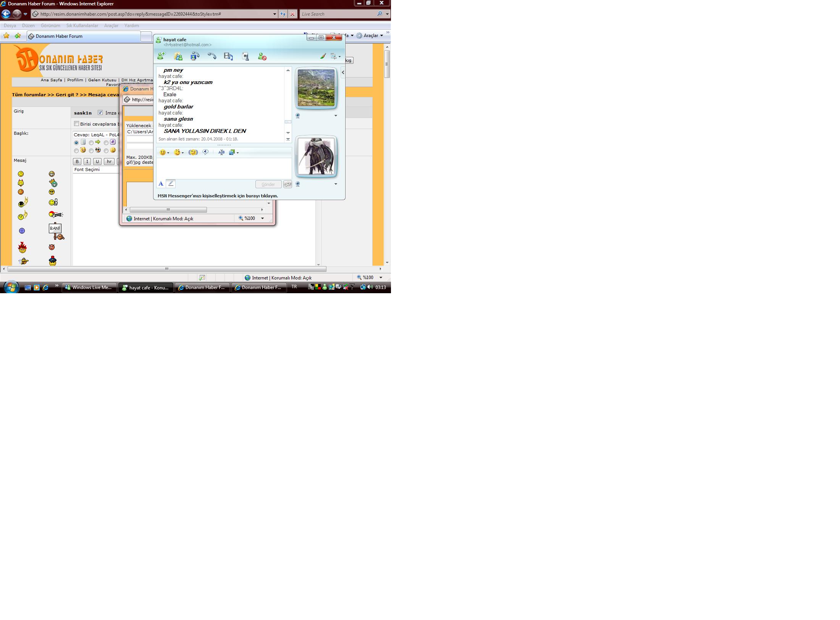Image resolution: width=840 pixels, height=620 pixels.
Task: Click the smiley face emoticon icon
Action: pyautogui.click(x=162, y=152)
